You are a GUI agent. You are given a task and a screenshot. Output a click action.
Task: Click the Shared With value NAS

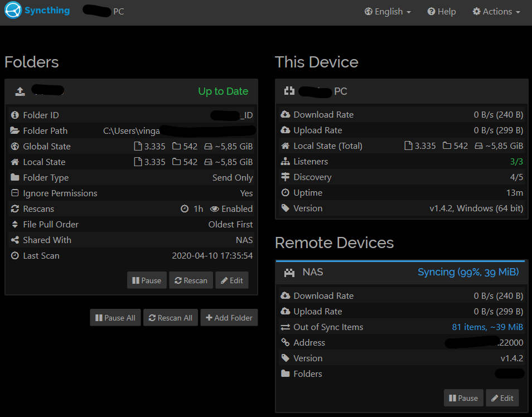pos(244,240)
